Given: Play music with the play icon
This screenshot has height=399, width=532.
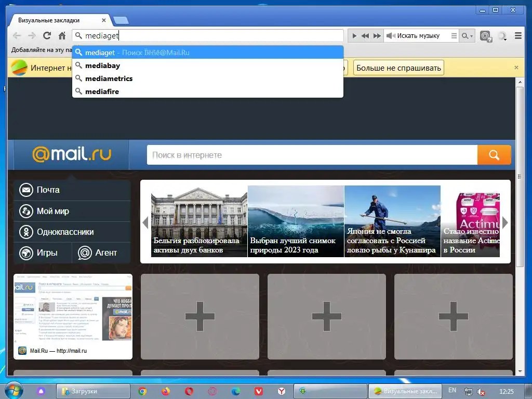Looking at the screenshot, I should coord(354,36).
